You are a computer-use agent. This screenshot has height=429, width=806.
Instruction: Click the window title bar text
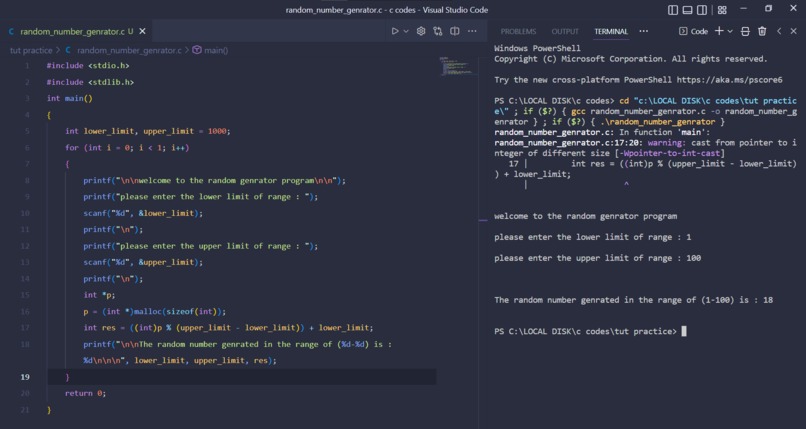387,10
